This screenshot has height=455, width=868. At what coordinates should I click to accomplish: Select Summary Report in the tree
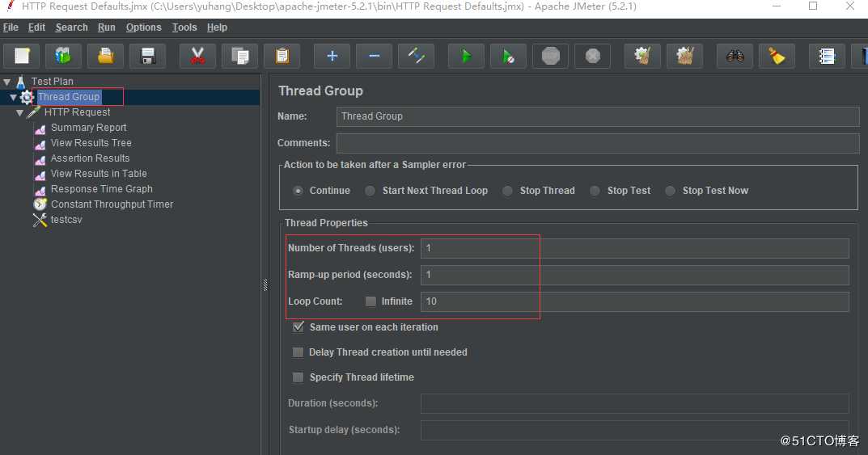point(88,128)
